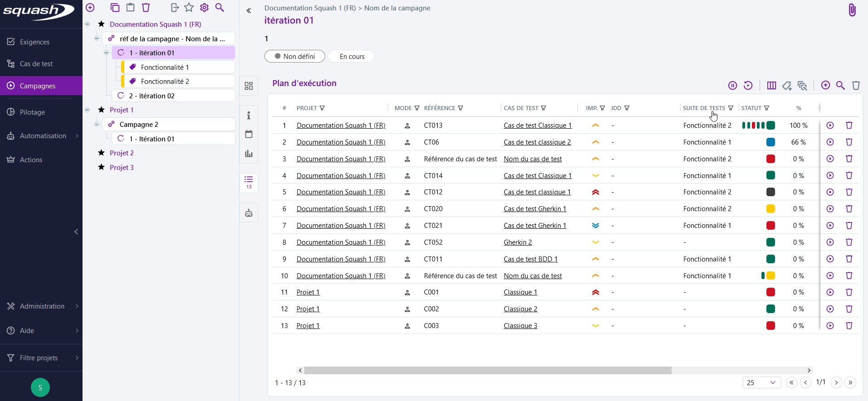Open the dashboard grid icon panel
The height and width of the screenshot is (401, 868).
pyautogui.click(x=249, y=86)
